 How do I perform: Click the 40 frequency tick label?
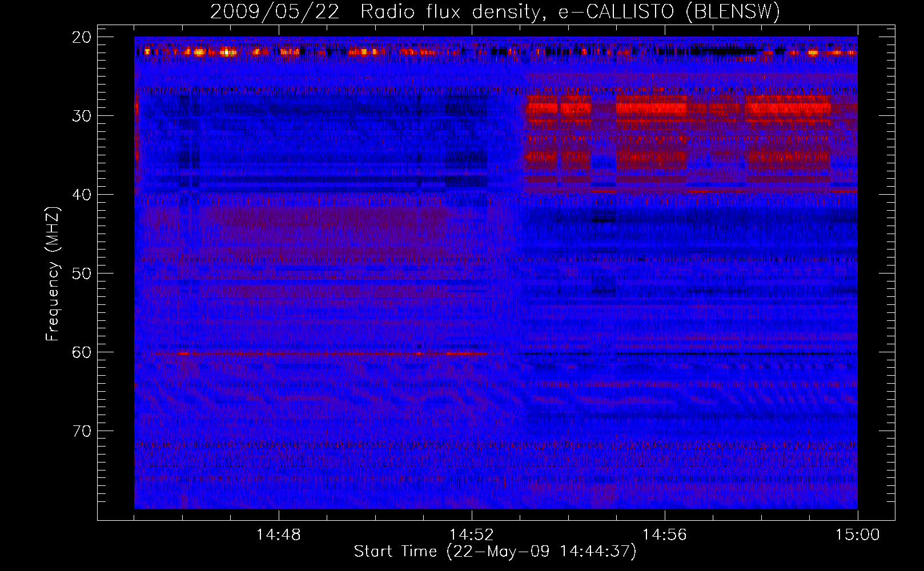pyautogui.click(x=82, y=195)
